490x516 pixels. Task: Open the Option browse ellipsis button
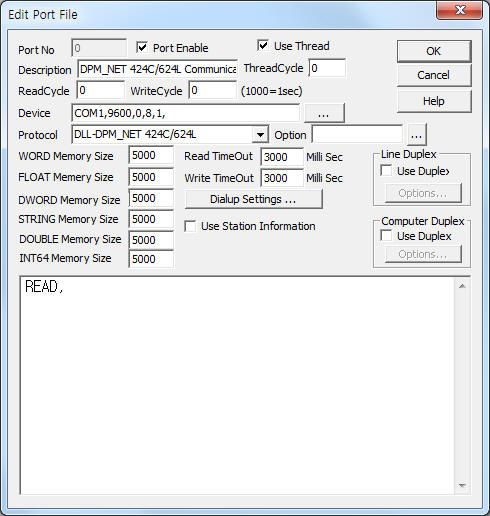point(416,135)
